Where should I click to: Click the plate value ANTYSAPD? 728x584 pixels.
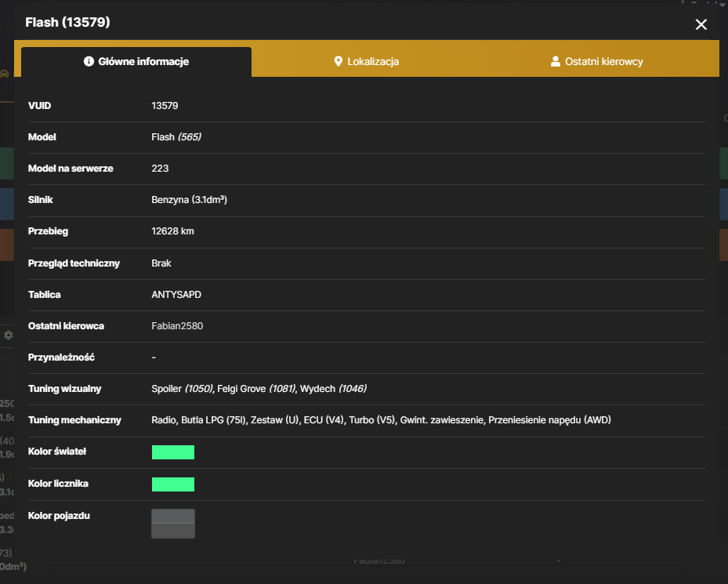(176, 295)
